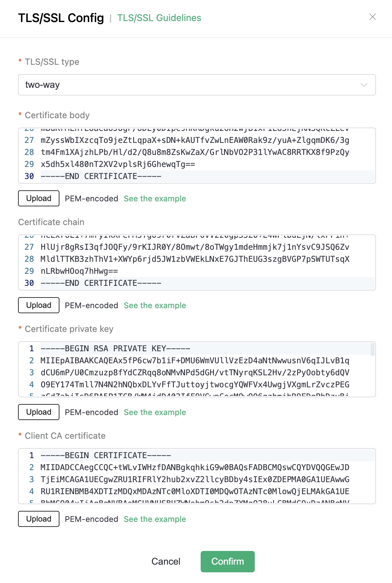View the Certificate chain example
The height and width of the screenshot is (583, 392).
(x=155, y=305)
